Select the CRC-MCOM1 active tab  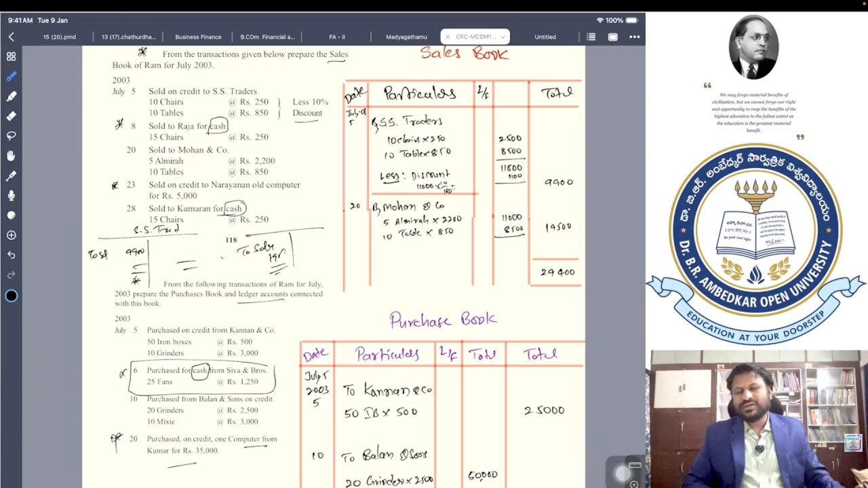tap(475, 37)
